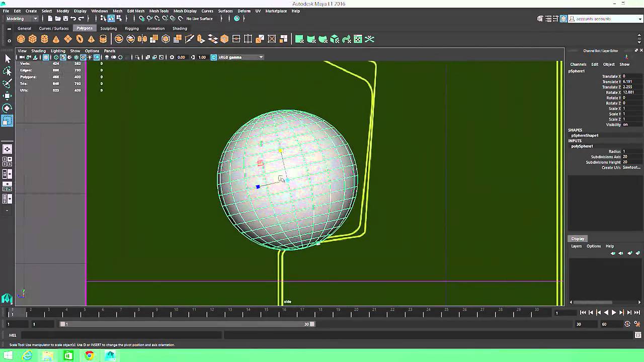
Task: Open the Layers menu in Layer Editor
Action: tap(576, 246)
